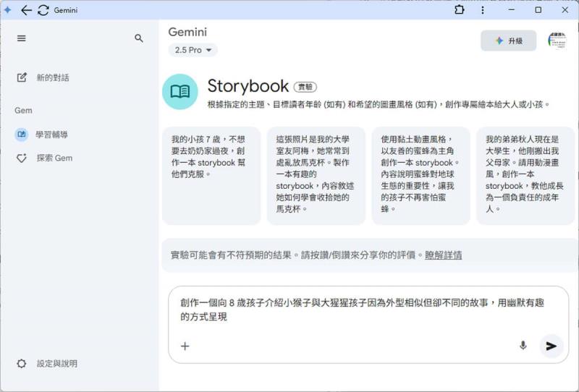
Task: Open the account profile avatar
Action: pyautogui.click(x=557, y=41)
